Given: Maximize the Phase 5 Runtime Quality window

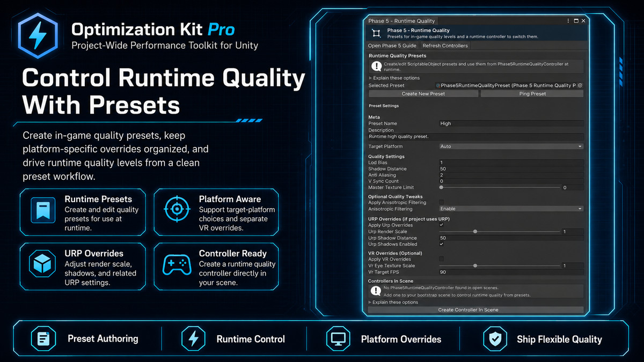Looking at the screenshot, I should click(x=576, y=21).
